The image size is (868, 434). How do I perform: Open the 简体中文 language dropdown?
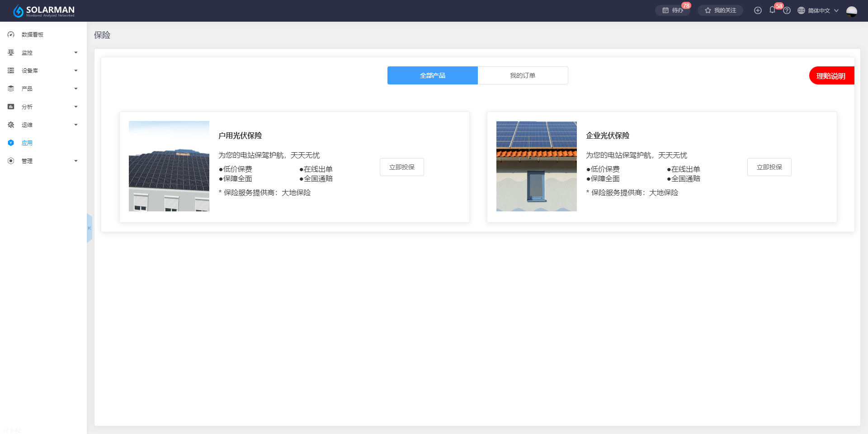click(x=818, y=10)
